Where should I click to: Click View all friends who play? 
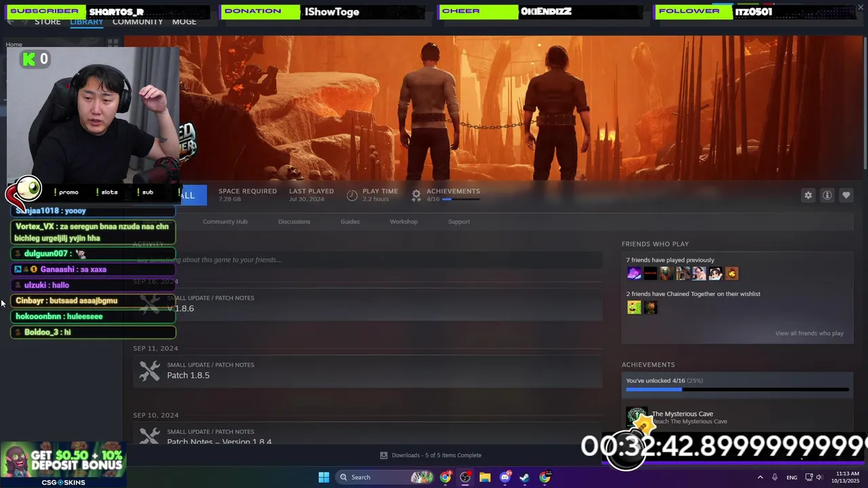coord(809,333)
